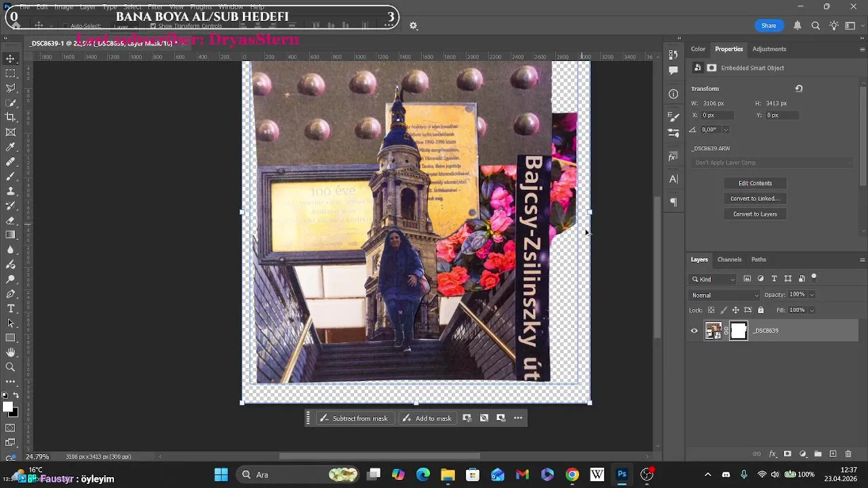This screenshot has height=488, width=868.
Task: Open the Kind filter dropdown
Action: [x=713, y=279]
